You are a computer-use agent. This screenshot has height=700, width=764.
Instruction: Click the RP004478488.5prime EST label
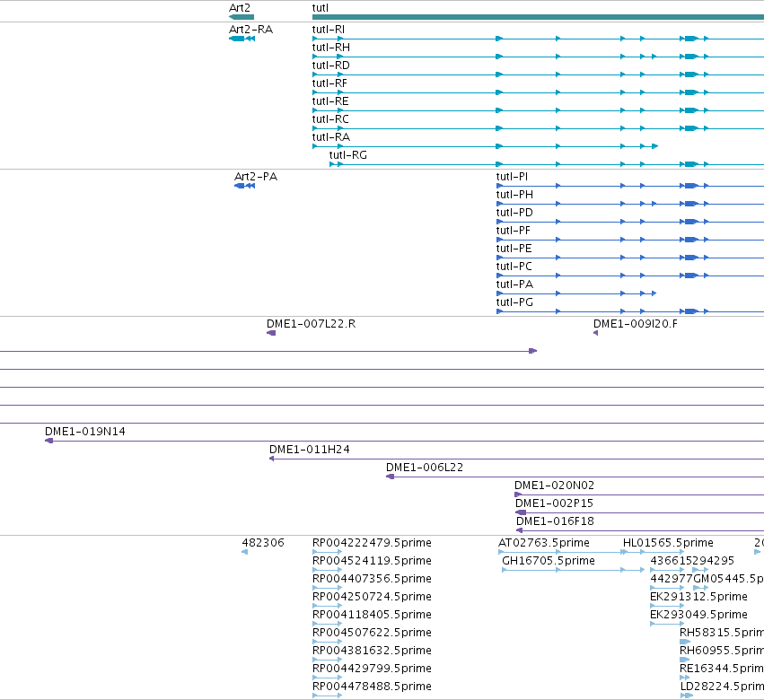tap(372, 687)
